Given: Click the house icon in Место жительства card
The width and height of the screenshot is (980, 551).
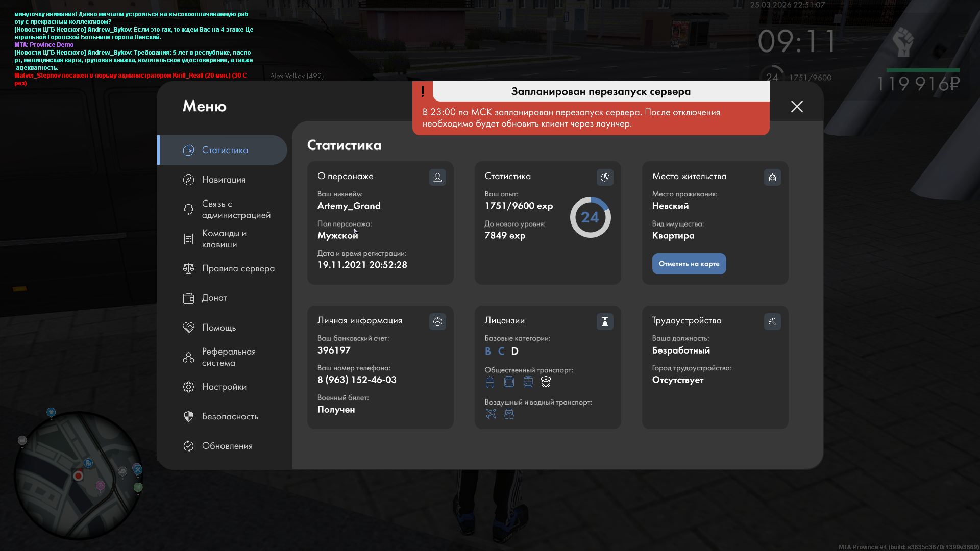Looking at the screenshot, I should [772, 177].
